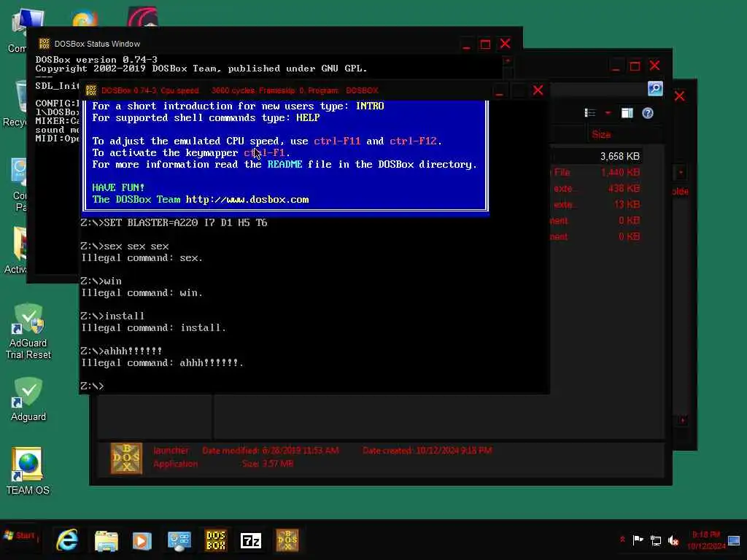Launch Windows Media Player from taskbar
747x560 pixels.
point(142,541)
